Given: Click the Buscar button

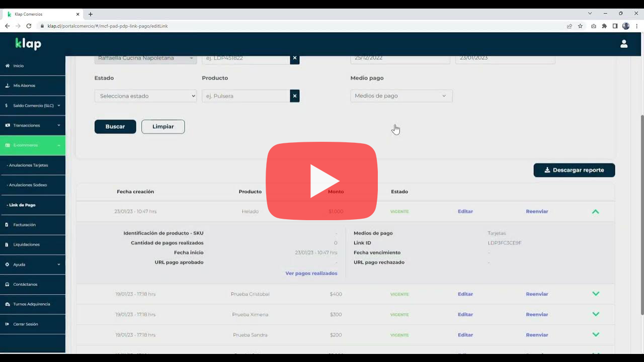Looking at the screenshot, I should coord(115,127).
